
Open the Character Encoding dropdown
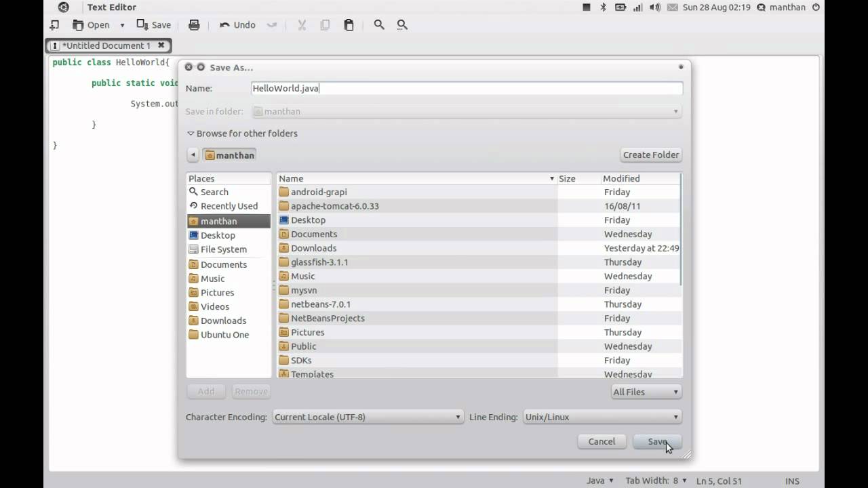click(x=368, y=417)
